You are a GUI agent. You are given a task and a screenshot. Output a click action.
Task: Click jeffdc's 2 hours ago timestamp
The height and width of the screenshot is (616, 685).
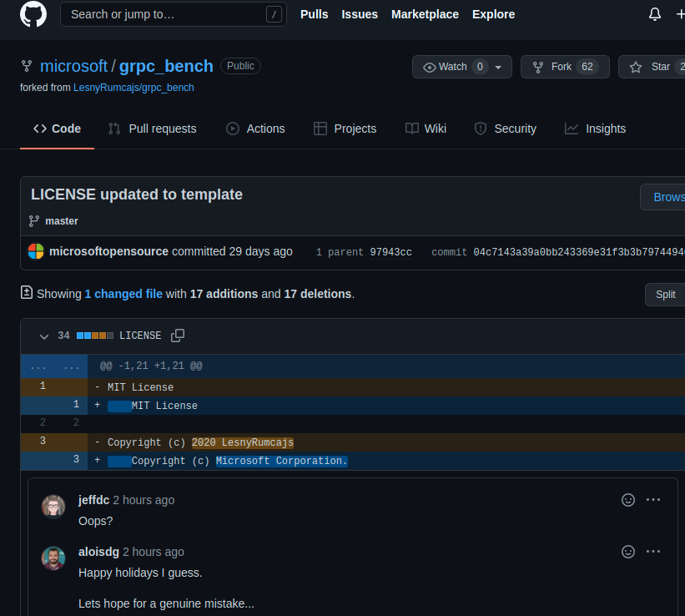[144, 500]
